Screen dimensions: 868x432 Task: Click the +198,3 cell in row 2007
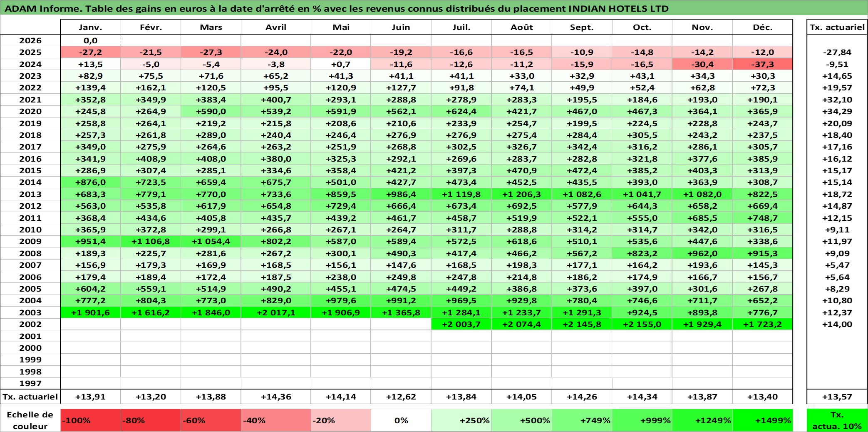[x=521, y=265]
